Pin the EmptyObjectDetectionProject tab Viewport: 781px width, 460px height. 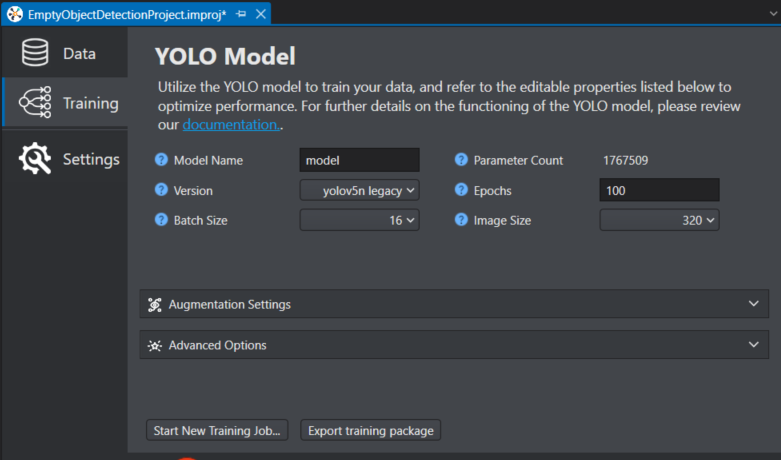coord(242,14)
